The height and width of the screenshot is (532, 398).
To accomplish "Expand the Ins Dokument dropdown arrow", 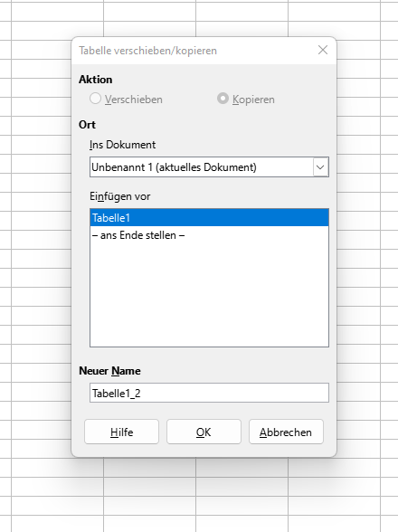I will click(x=320, y=167).
